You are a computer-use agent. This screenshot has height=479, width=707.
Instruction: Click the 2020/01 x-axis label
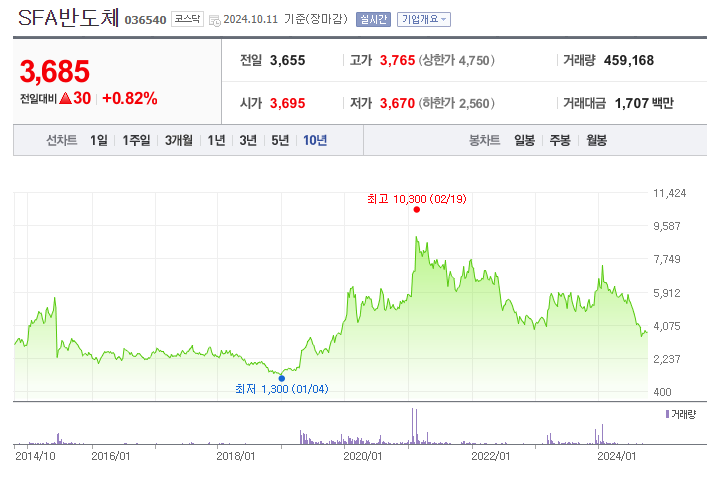[x=363, y=456]
